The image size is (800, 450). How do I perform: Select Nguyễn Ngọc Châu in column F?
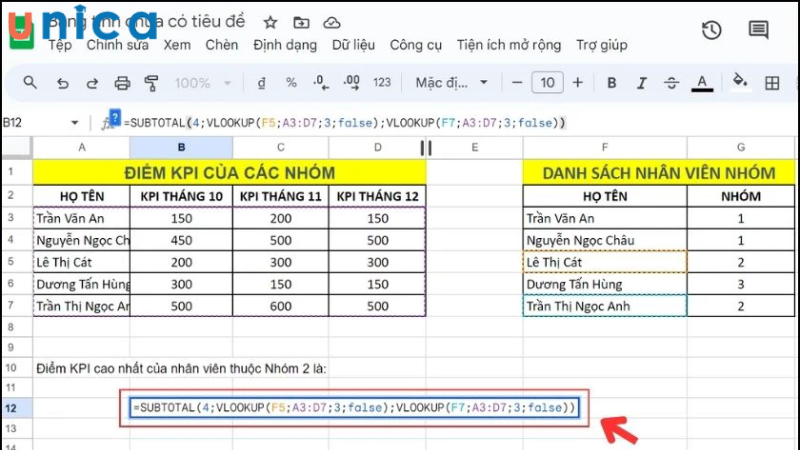pyautogui.click(x=605, y=240)
